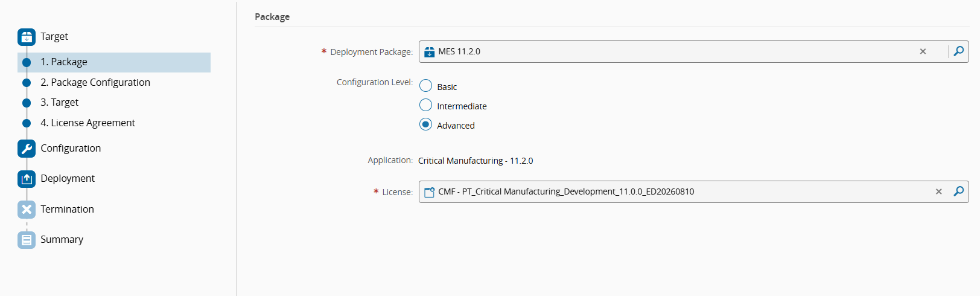Click the Deployment Package input field
This screenshot has width=980, height=296.
[x=664, y=51]
